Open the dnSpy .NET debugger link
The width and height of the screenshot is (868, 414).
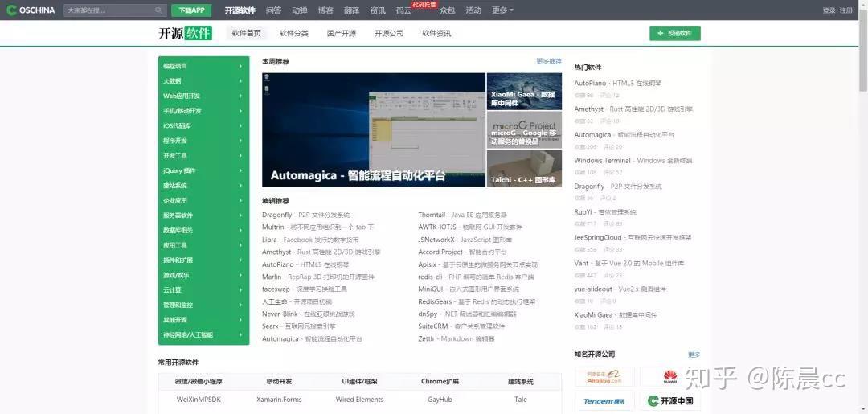(x=467, y=314)
